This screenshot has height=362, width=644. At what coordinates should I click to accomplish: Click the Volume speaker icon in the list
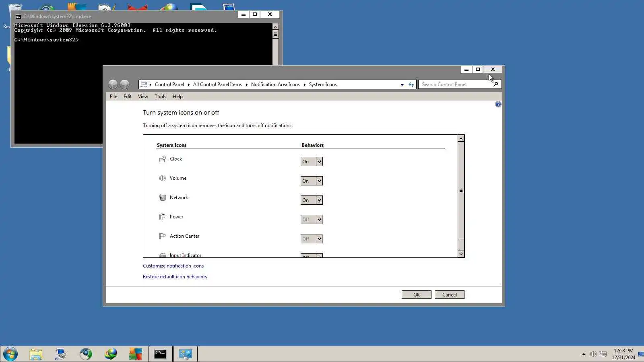point(162,178)
